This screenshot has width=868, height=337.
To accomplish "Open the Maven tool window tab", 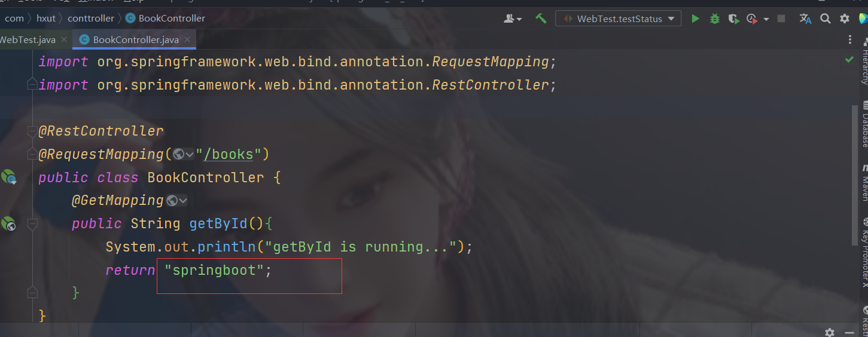I will [864, 182].
